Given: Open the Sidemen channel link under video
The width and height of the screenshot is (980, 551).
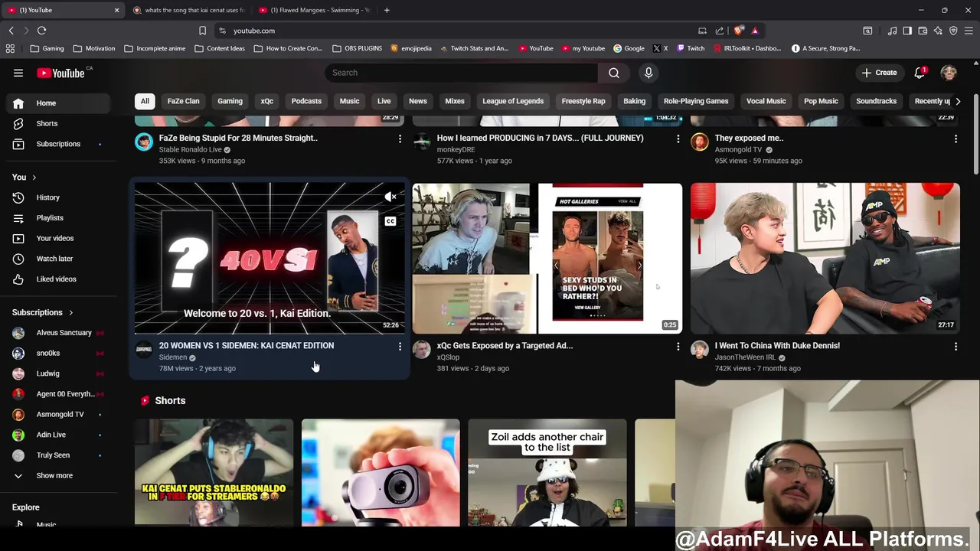Looking at the screenshot, I should [x=172, y=357].
